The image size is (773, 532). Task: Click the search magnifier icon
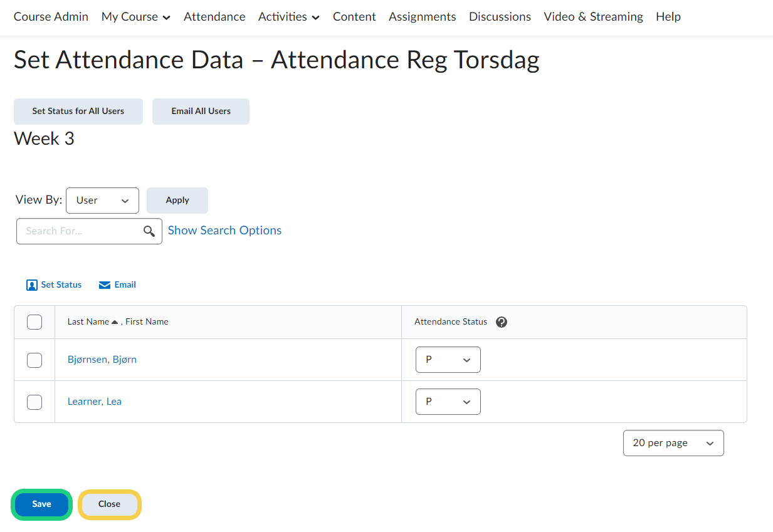(149, 231)
